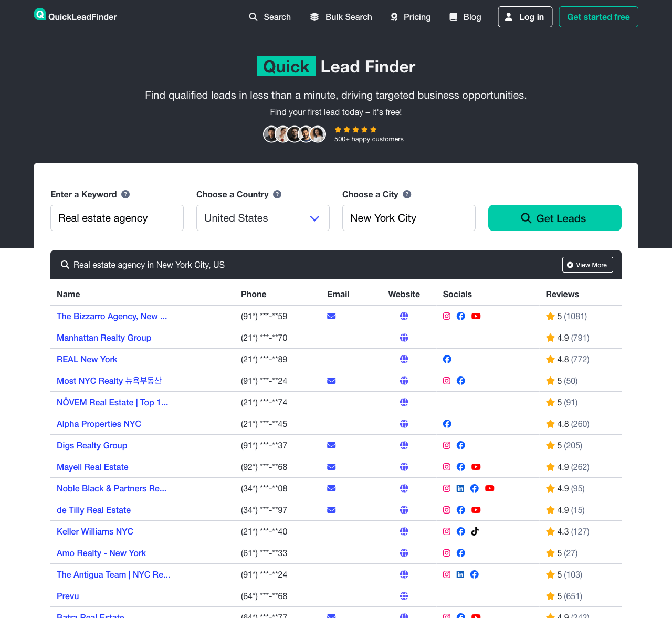Open Amo Realty - New York link
The image size is (672, 618).
tap(101, 553)
